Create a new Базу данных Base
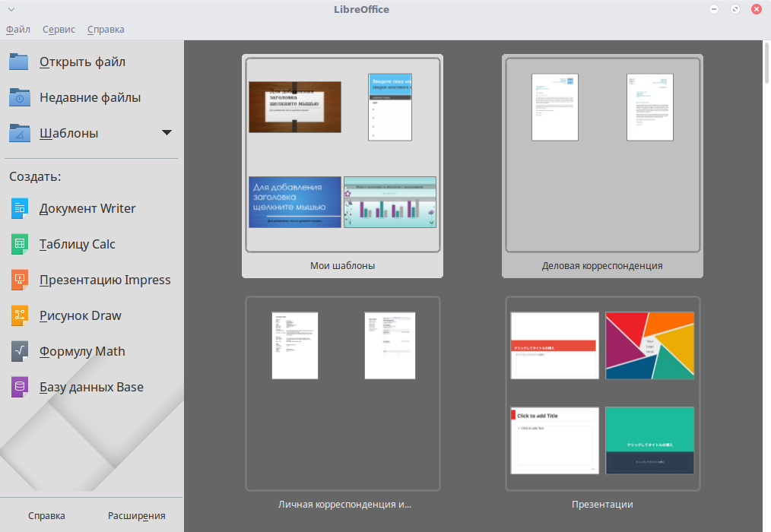 coord(91,387)
